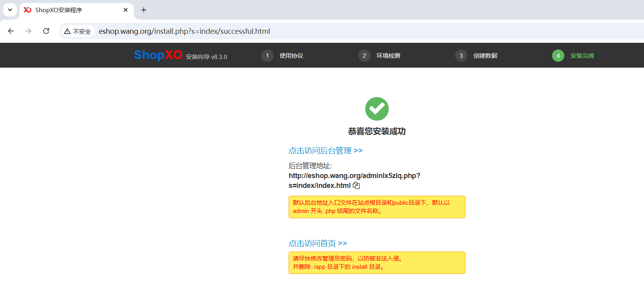The width and height of the screenshot is (644, 305).
Task: Click the 不安全 security warning indicator
Action: (x=77, y=31)
